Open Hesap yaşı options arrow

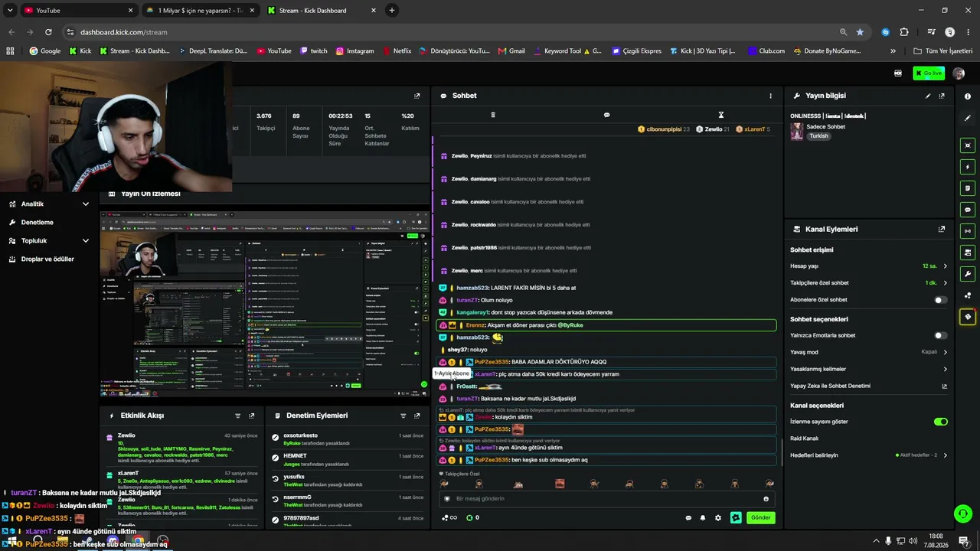click(x=945, y=266)
